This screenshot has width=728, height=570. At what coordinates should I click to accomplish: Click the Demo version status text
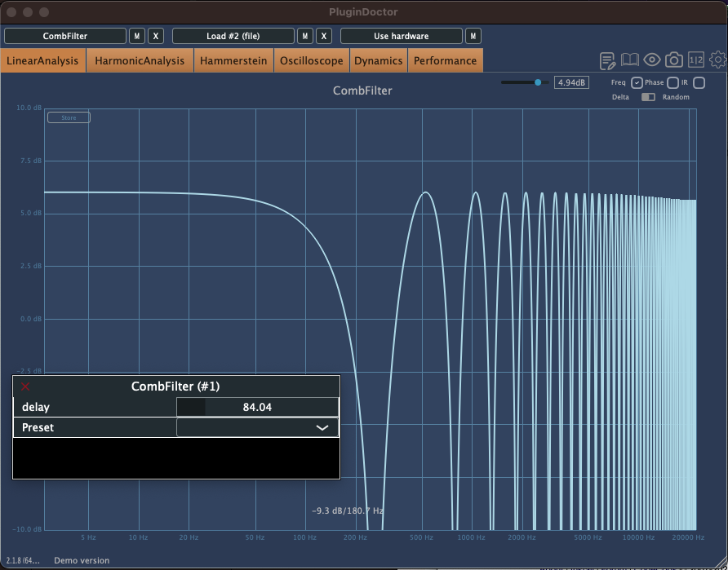coord(82,560)
